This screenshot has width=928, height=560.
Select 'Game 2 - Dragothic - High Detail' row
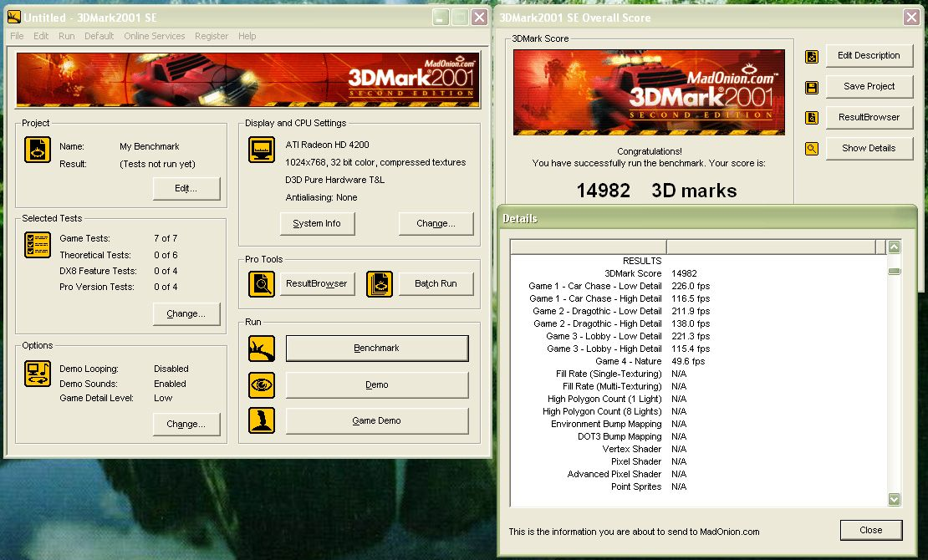tap(698, 323)
